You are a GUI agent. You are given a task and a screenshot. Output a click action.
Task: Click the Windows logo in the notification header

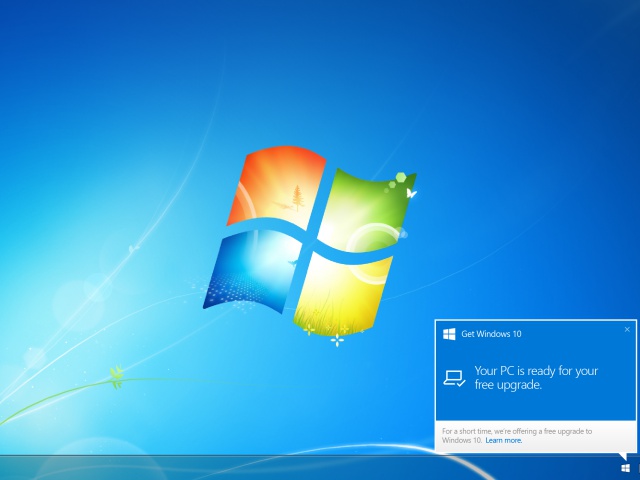(x=450, y=334)
